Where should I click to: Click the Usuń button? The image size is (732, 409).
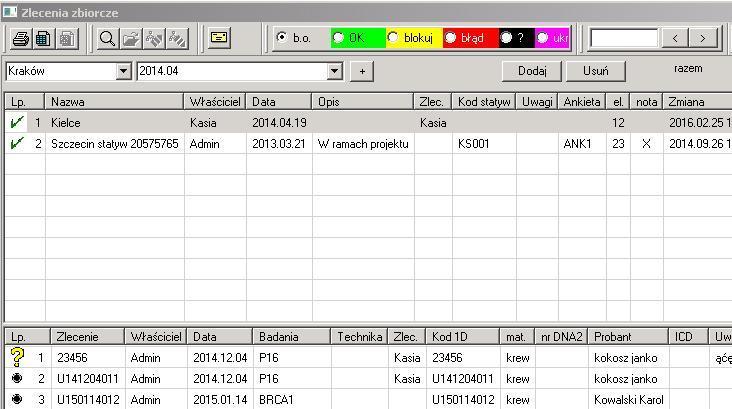coord(596,71)
